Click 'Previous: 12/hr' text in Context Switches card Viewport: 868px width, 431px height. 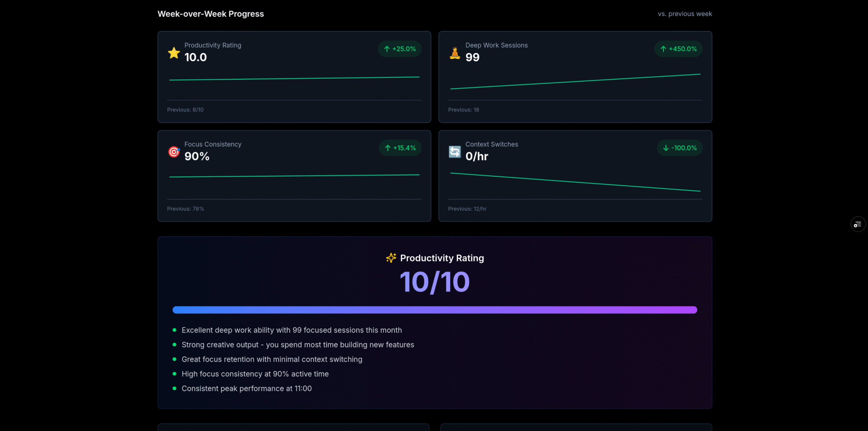[x=467, y=209]
